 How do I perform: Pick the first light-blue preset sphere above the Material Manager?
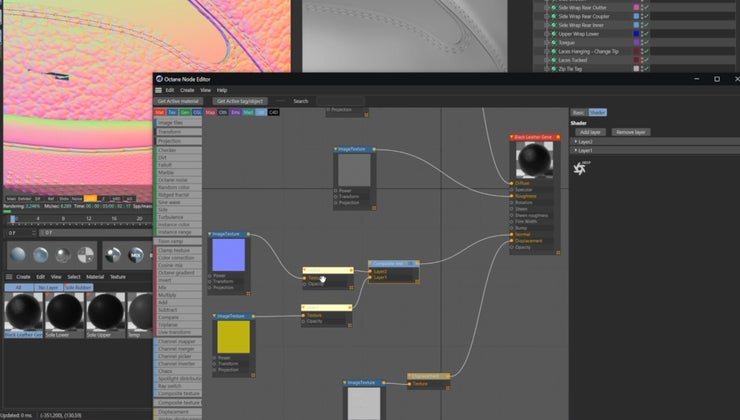click(18, 255)
